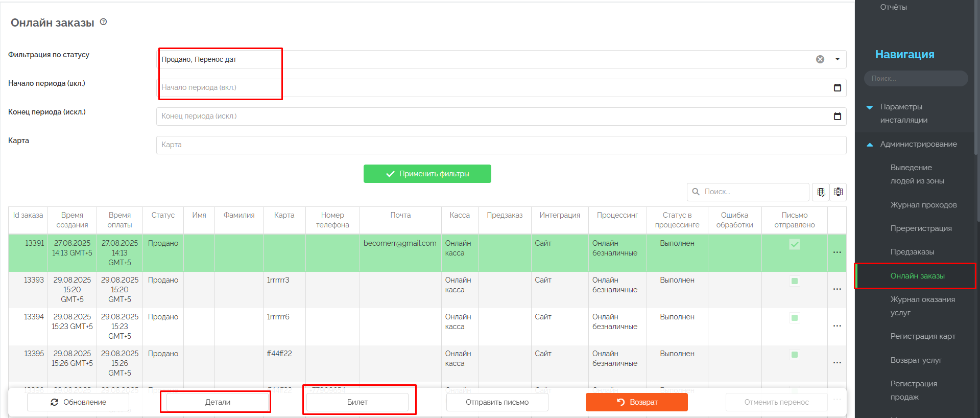Click the Карта filter input field

pos(500,145)
